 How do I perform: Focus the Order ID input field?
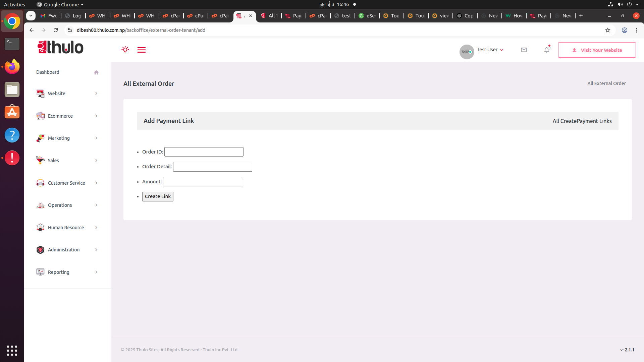(x=204, y=152)
